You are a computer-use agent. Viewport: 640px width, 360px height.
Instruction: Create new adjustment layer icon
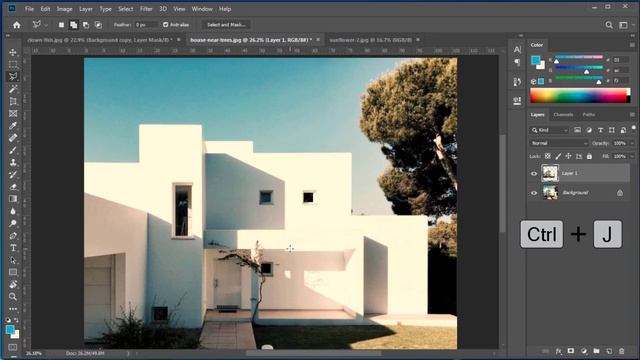[584, 351]
